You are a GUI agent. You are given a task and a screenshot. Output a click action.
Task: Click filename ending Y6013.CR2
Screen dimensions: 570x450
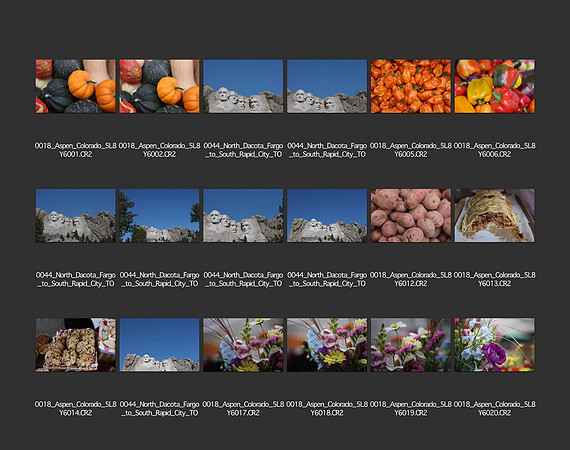click(x=494, y=279)
